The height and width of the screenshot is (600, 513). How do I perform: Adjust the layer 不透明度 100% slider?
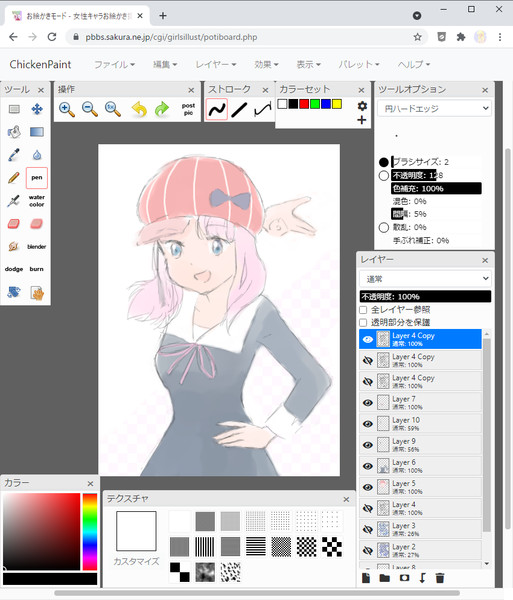click(x=425, y=297)
